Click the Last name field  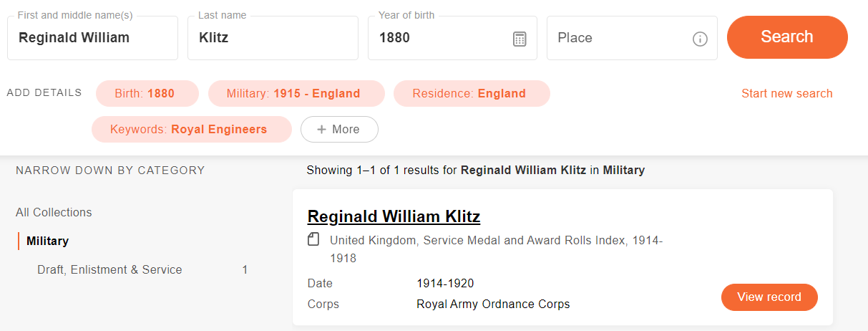pos(273,38)
